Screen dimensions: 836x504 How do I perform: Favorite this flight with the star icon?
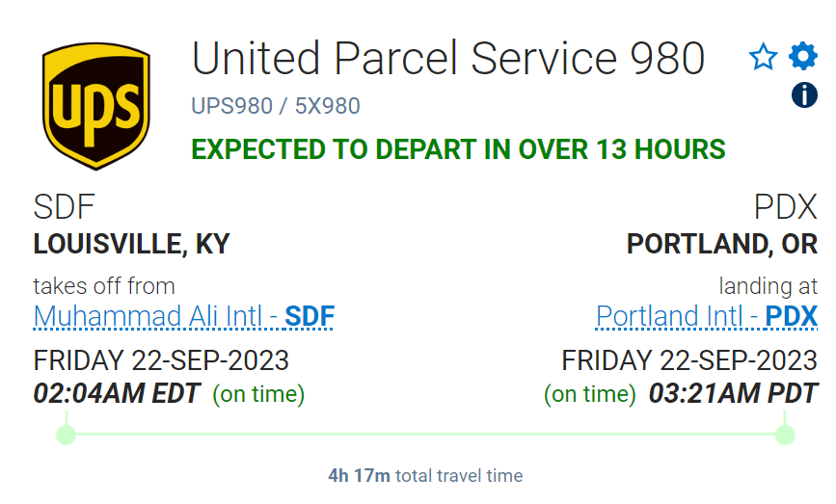(x=763, y=58)
